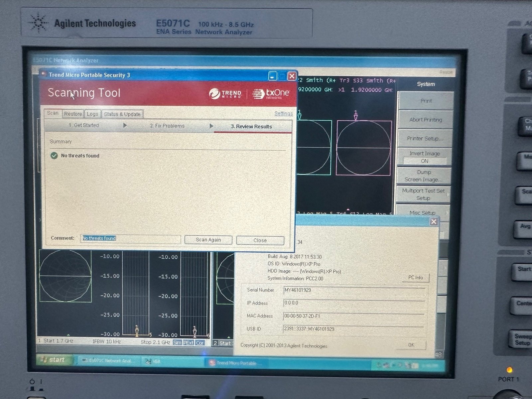Screen dimensions: 532x399
Task: Click System Information PCC2.00 text
Action: [x=295, y=278]
